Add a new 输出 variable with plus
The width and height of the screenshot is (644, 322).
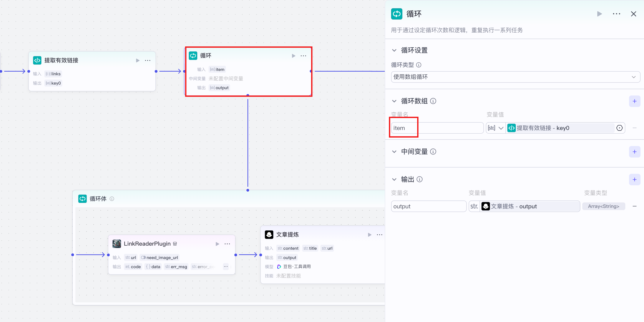coord(634,179)
